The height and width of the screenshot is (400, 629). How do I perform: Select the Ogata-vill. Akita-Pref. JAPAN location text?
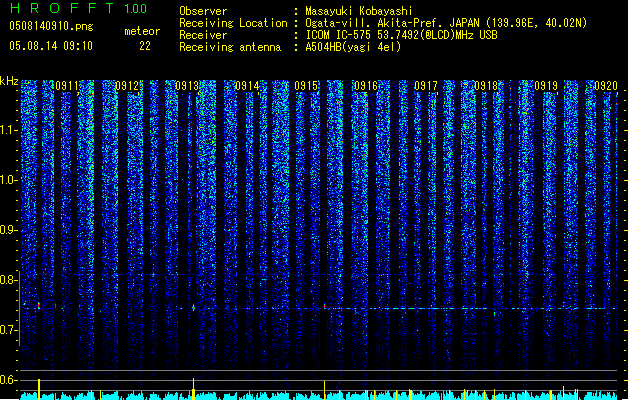446,23
